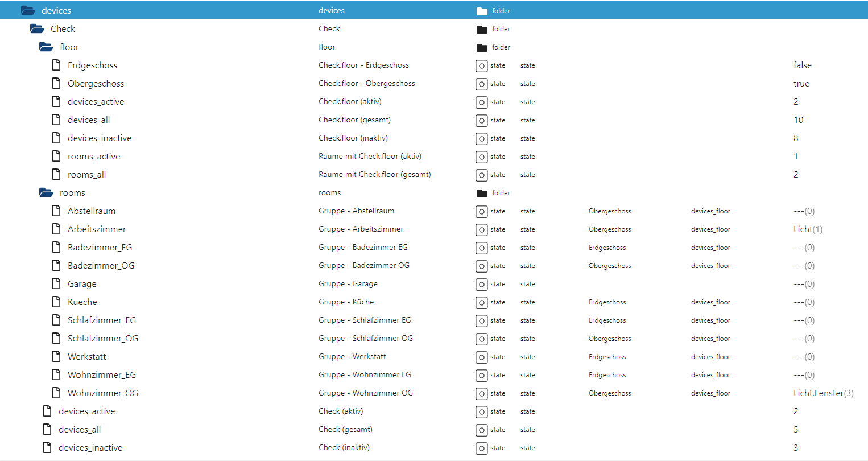Click the name 'Check.floor (aktiv)'
The image size is (868, 461).
350,101
